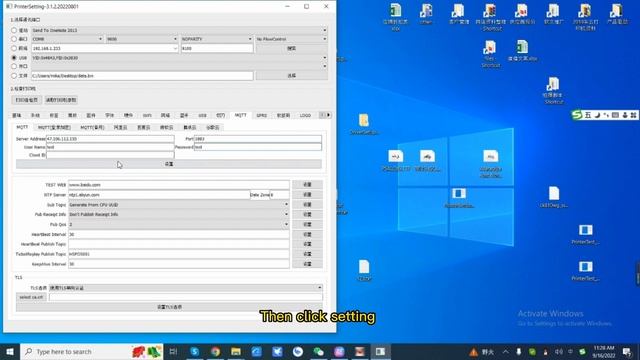Click the taskbar clock showing 11:28 AM

604,351
